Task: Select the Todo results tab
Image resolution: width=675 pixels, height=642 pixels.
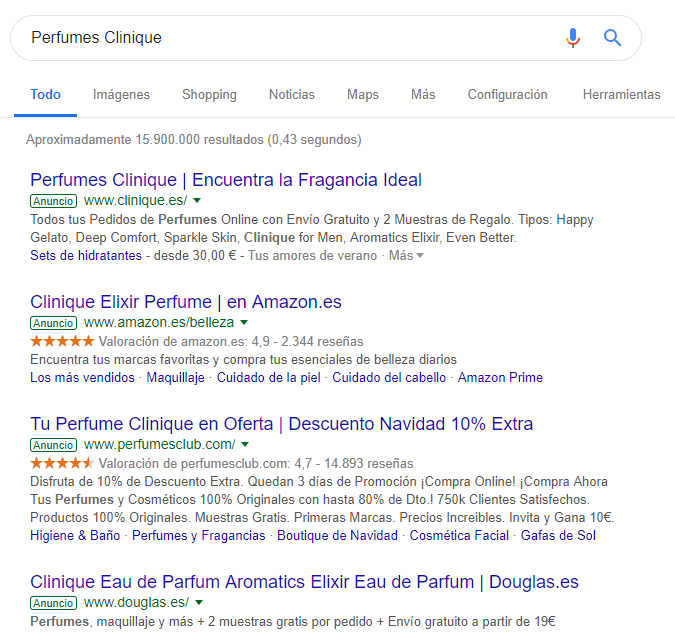Action: coord(45,94)
